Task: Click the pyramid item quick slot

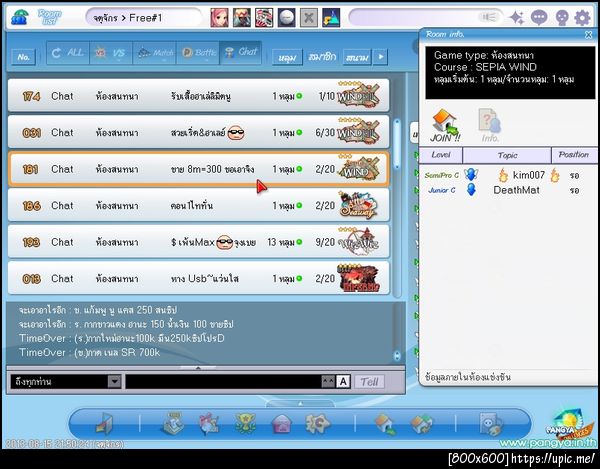Action: [331, 18]
